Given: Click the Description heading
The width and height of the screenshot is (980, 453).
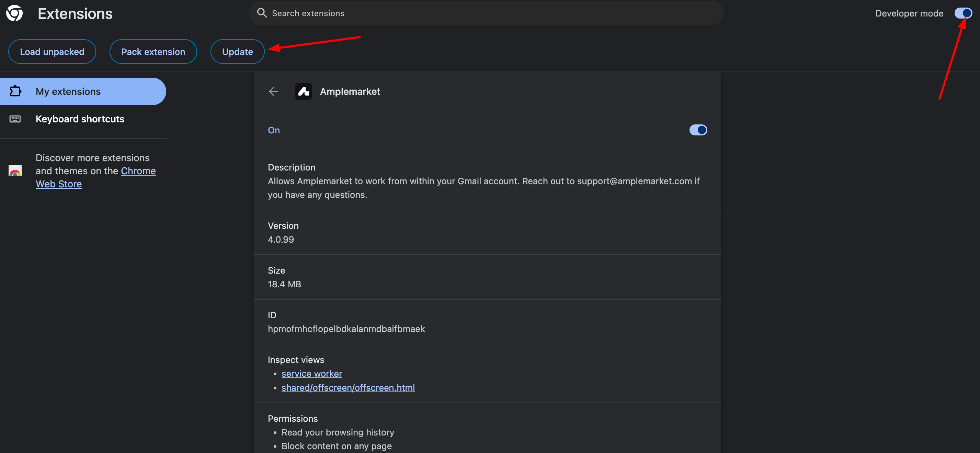Looking at the screenshot, I should [x=292, y=167].
